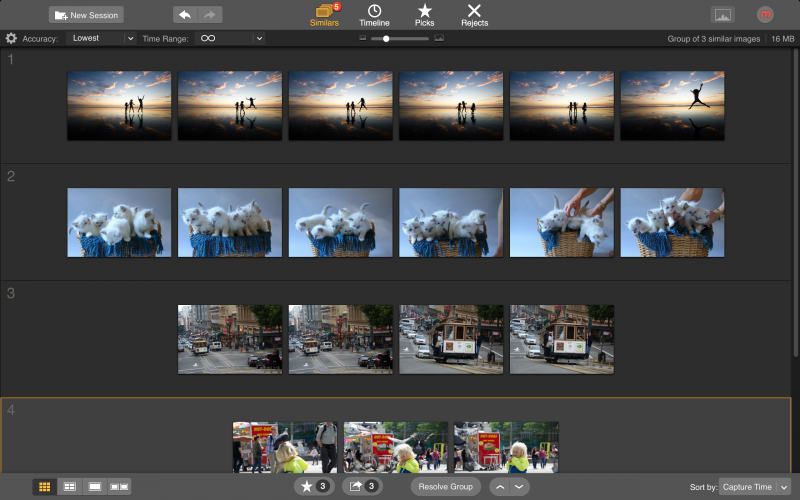Open the Picks tab
The width and height of the screenshot is (800, 500).
[424, 15]
